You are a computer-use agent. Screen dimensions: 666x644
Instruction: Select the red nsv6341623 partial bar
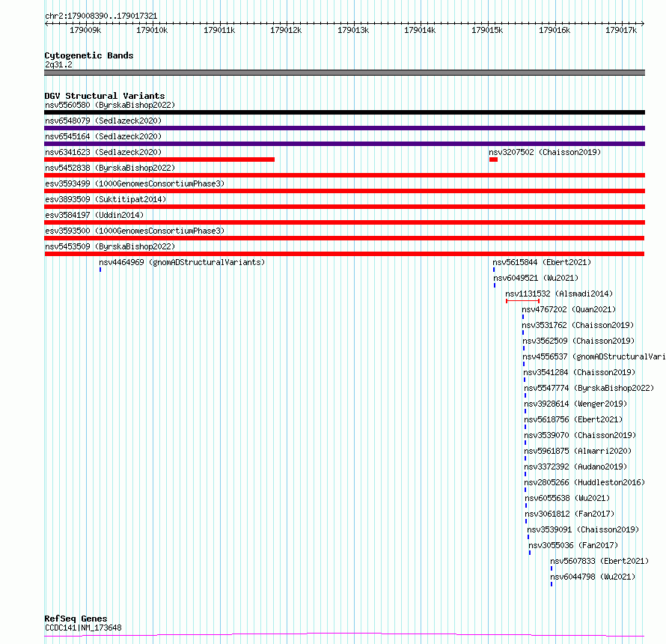coord(159,160)
